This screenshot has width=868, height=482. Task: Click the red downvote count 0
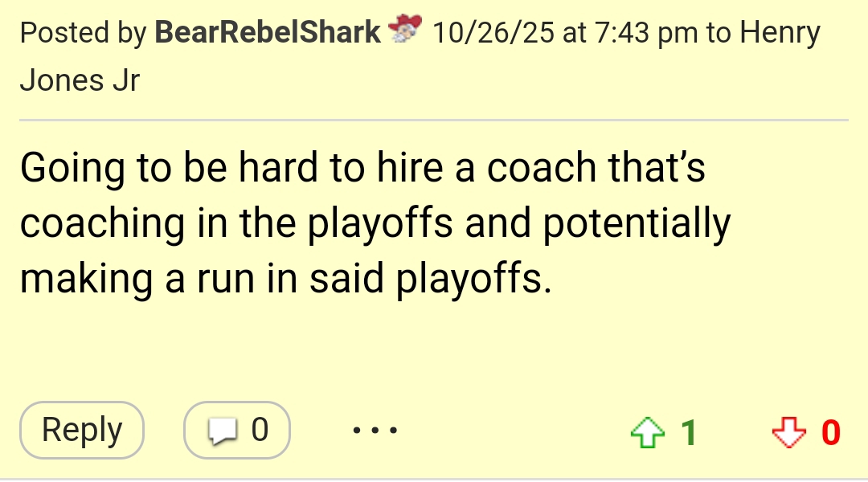point(831,433)
